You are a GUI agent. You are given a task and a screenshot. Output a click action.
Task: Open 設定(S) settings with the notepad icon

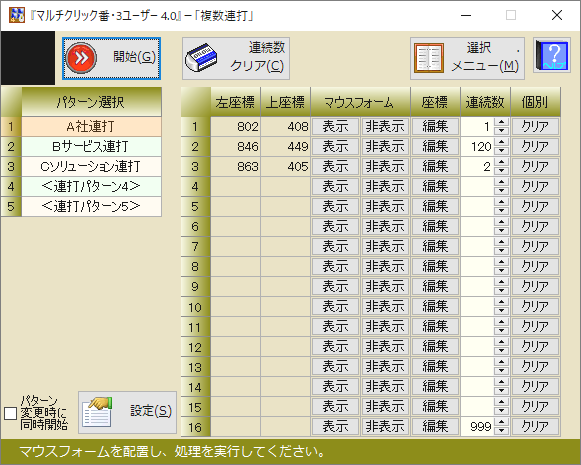point(127,412)
